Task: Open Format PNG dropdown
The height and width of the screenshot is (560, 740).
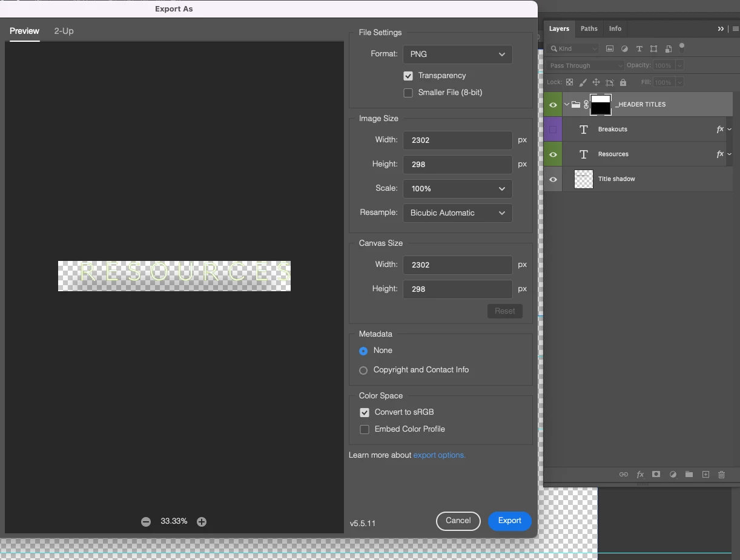Action: (458, 54)
